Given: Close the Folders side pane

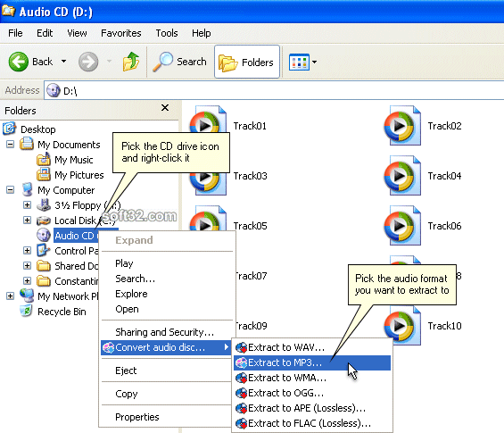Looking at the screenshot, I should tap(165, 107).
